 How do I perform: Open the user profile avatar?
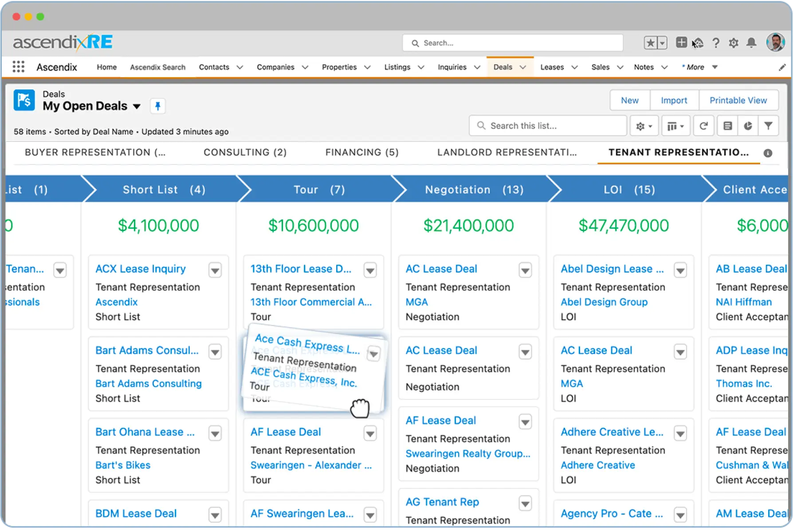[775, 43]
